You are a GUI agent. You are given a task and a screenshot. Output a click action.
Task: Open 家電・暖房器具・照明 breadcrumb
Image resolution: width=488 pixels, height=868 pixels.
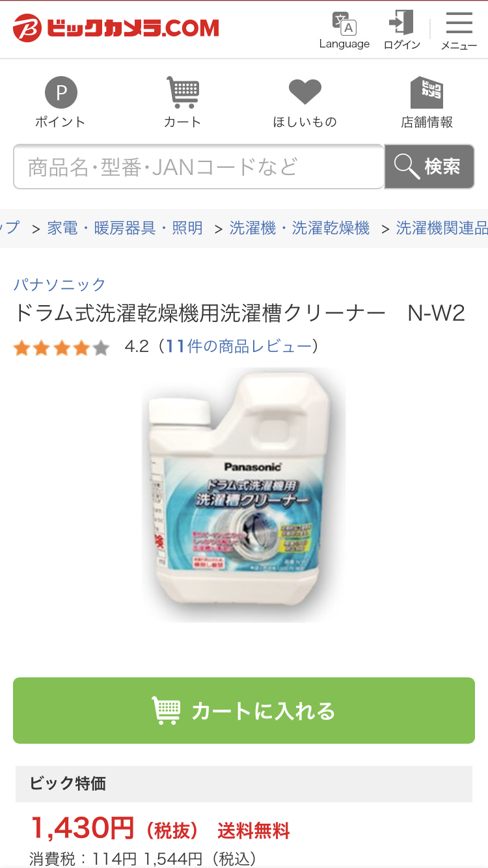click(125, 228)
